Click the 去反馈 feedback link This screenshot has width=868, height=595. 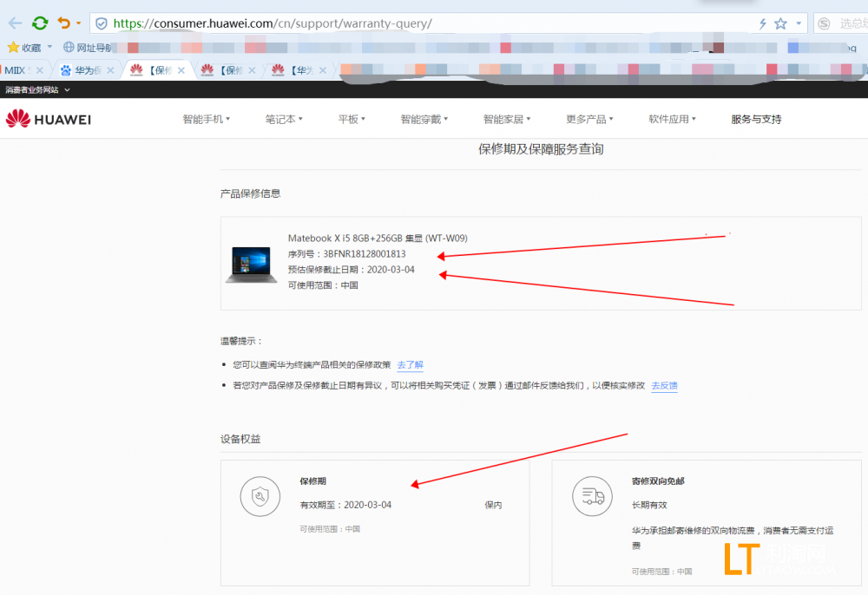point(664,385)
